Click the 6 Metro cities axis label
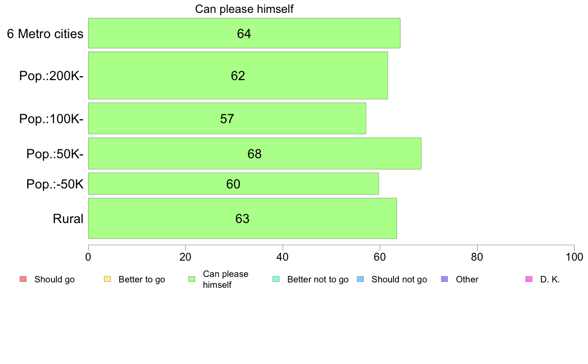 pos(45,34)
